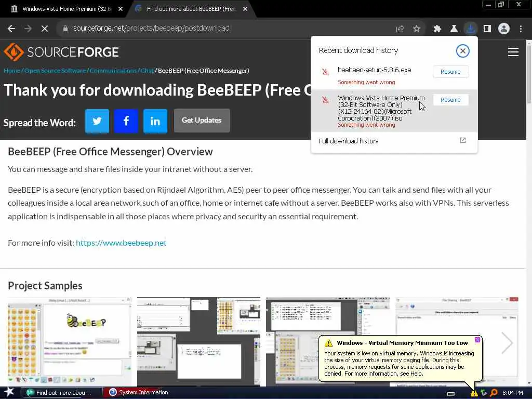Resume the Windows Vista ISO download
532x399 pixels.
pyautogui.click(x=450, y=100)
